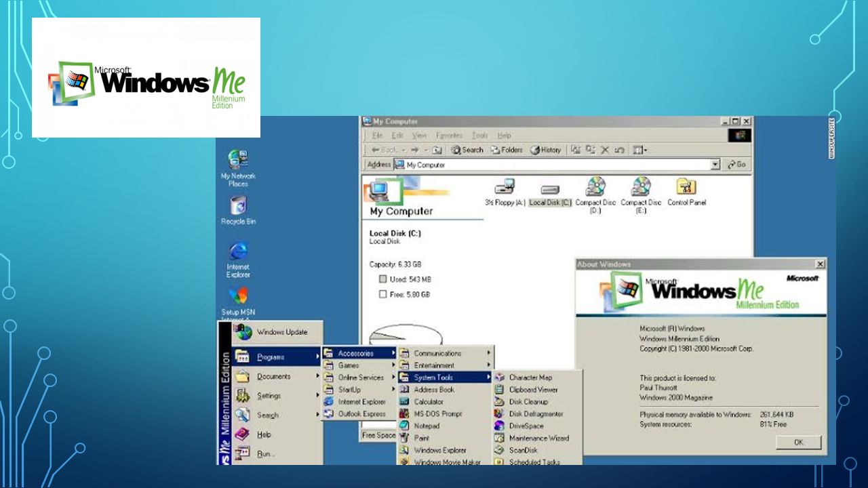This screenshot has height=488, width=868.
Task: Open the Setup MSN desktop icon
Action: point(238,302)
